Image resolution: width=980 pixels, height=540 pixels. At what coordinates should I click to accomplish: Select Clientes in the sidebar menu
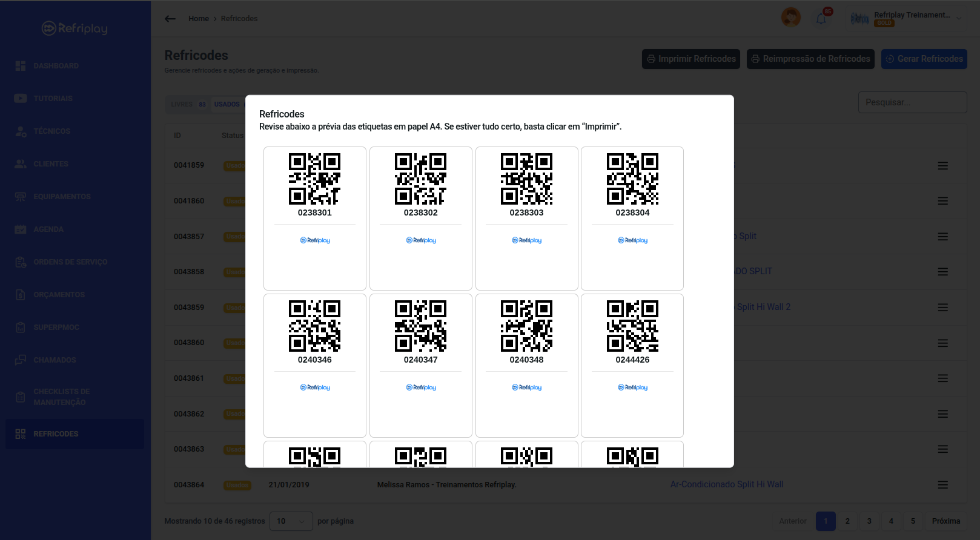point(51,164)
